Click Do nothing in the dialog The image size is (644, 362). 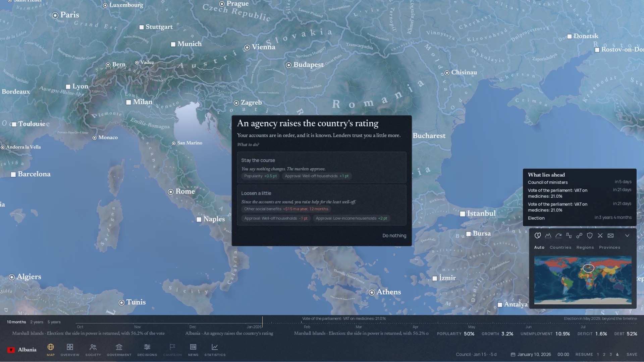pos(394,236)
